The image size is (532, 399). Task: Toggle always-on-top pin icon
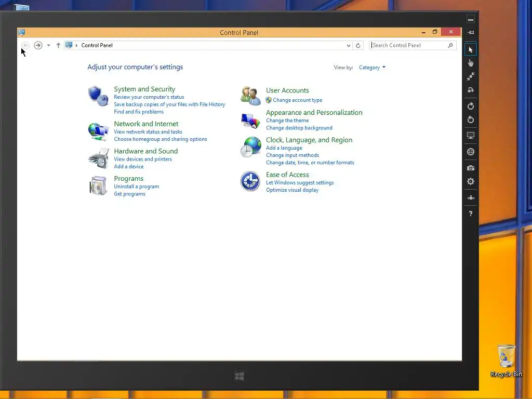click(x=471, y=33)
